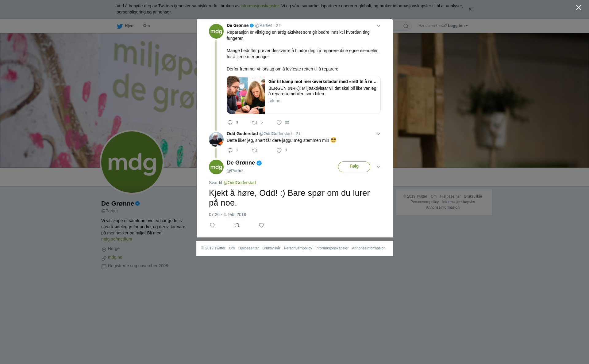Viewport: 589px width, 364px height.
Task: Retweet Odd Goderstad's reply
Action: [255, 150]
